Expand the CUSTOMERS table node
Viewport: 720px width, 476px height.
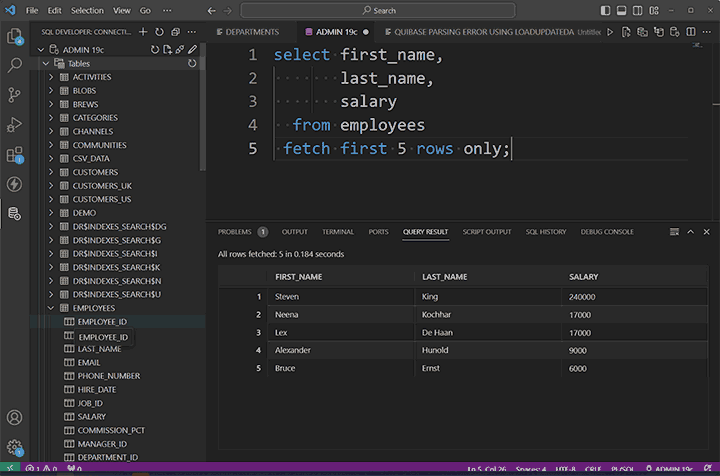coord(51,172)
